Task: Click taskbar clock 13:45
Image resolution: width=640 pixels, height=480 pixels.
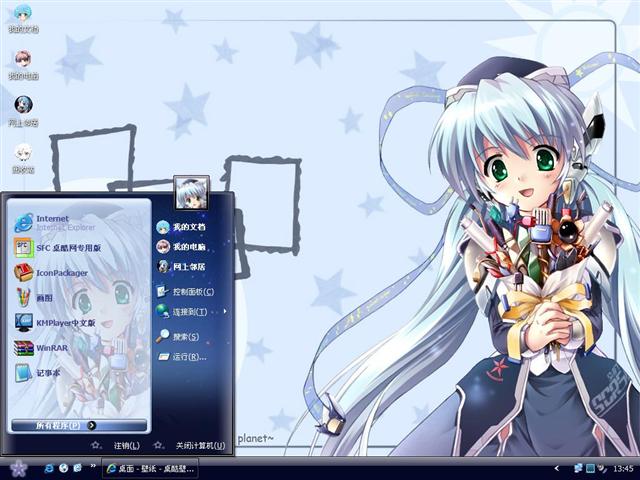Action: pyautogui.click(x=623, y=469)
